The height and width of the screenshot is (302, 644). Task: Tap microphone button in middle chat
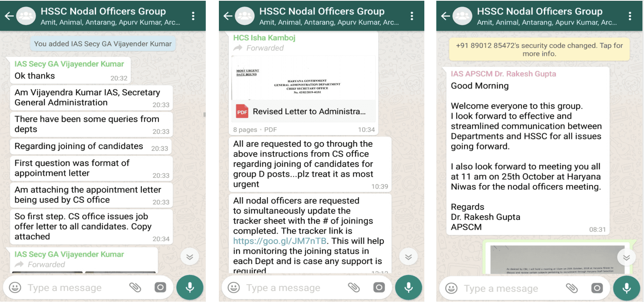(409, 288)
